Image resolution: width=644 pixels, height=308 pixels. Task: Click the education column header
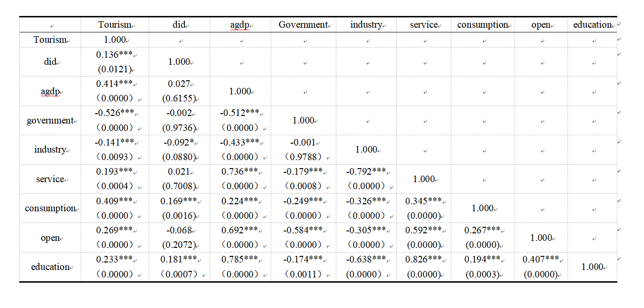click(x=592, y=25)
